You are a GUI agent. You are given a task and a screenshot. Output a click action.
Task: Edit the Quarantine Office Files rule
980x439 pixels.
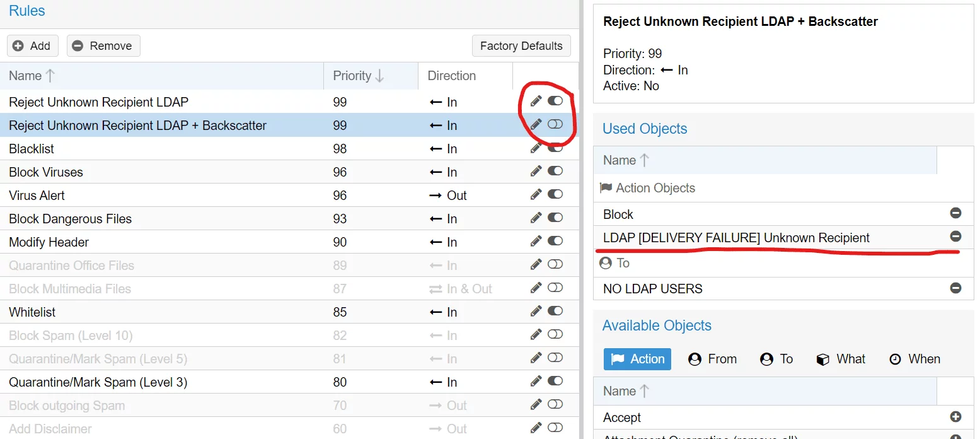click(536, 265)
